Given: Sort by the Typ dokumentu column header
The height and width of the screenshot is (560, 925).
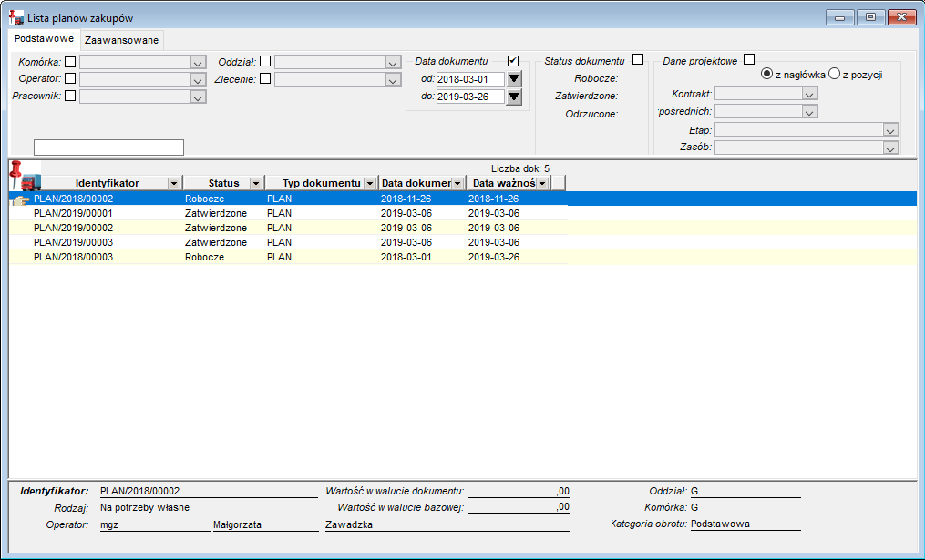Looking at the screenshot, I should [x=321, y=183].
